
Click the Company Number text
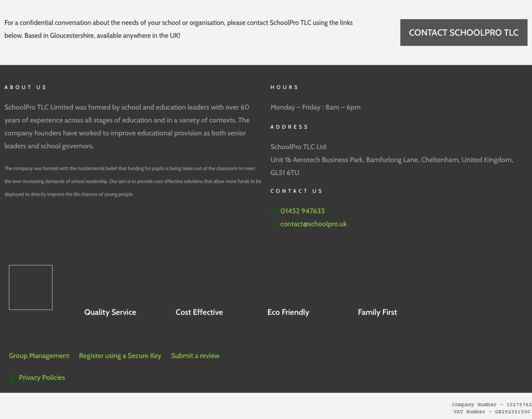492,404
